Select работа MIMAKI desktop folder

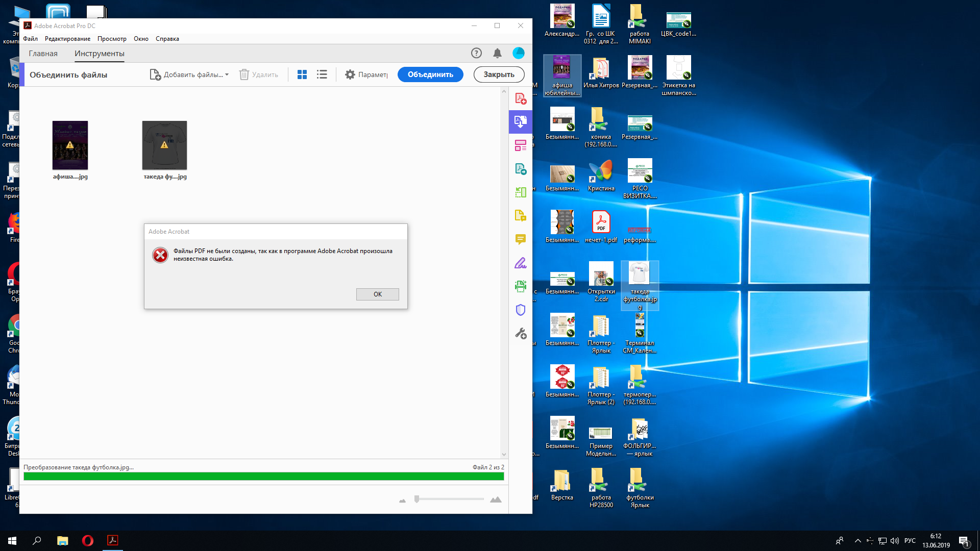(640, 24)
